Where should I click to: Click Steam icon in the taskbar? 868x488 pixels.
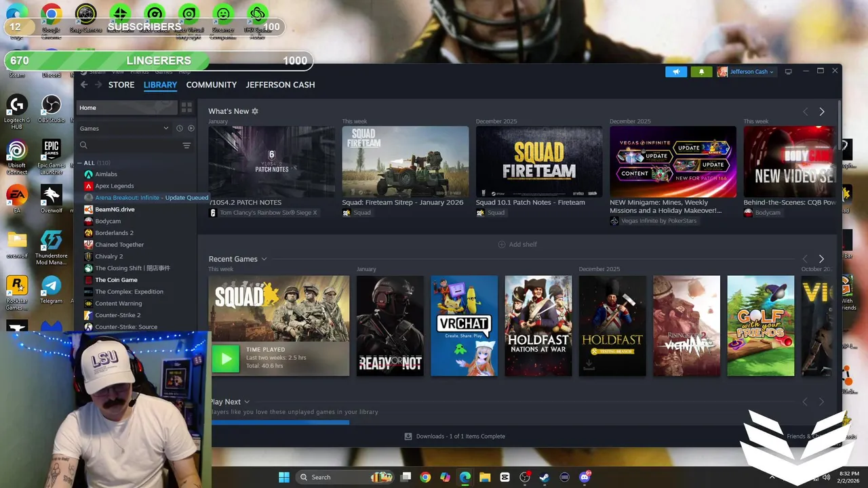[x=545, y=477]
